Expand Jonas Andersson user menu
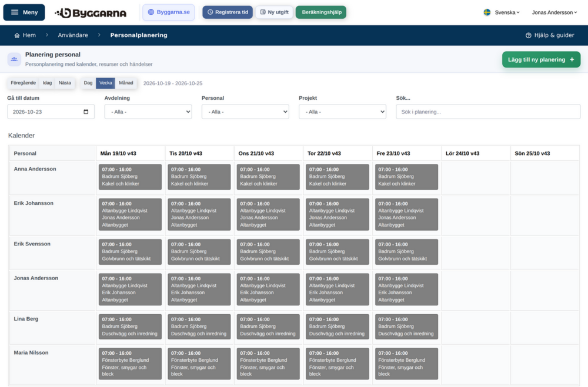This screenshot has height=387, width=588. (554, 12)
